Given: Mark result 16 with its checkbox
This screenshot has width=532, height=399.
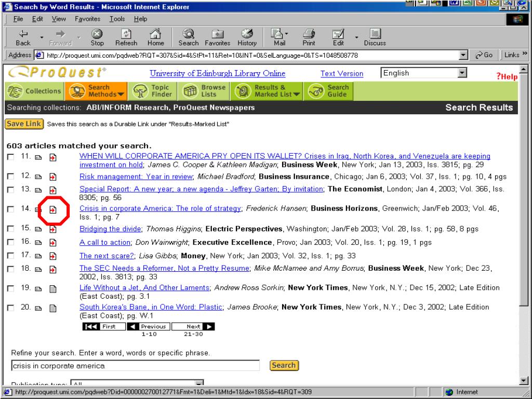Looking at the screenshot, I should pyautogui.click(x=11, y=242).
